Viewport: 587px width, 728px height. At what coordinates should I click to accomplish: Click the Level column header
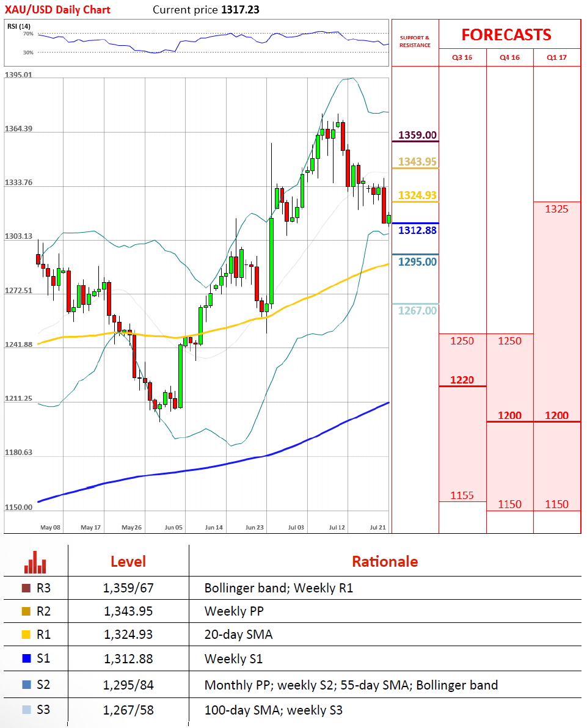coord(128,562)
